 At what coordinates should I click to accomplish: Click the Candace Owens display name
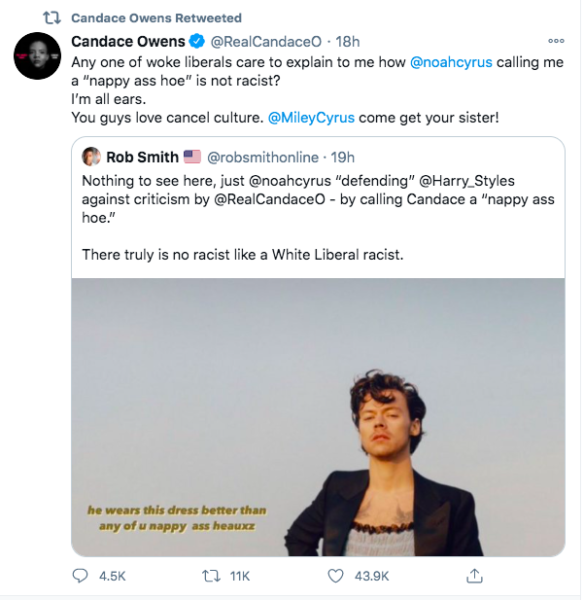[128, 41]
